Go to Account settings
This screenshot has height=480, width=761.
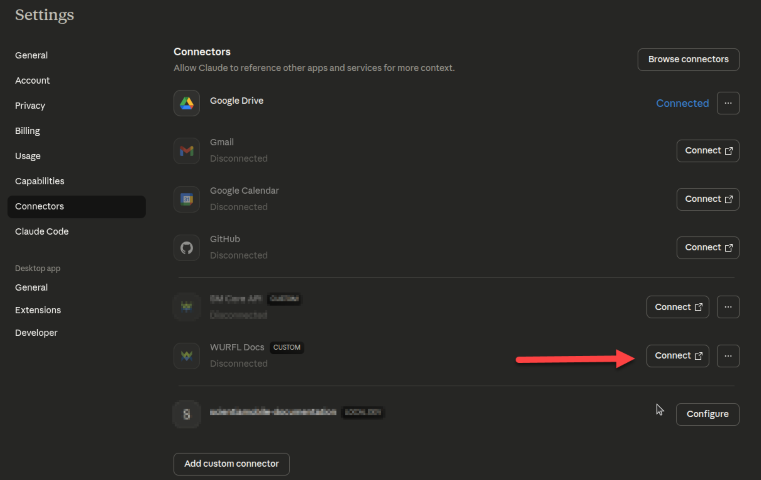click(33, 81)
